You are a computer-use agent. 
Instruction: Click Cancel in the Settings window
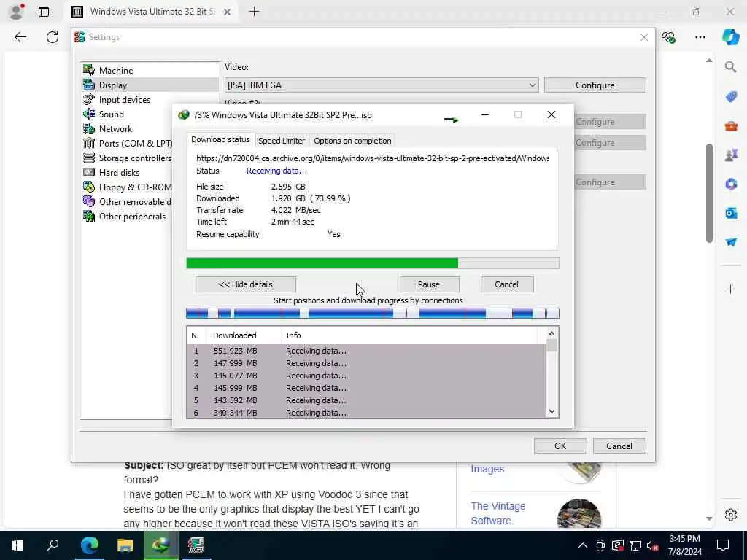point(619,446)
